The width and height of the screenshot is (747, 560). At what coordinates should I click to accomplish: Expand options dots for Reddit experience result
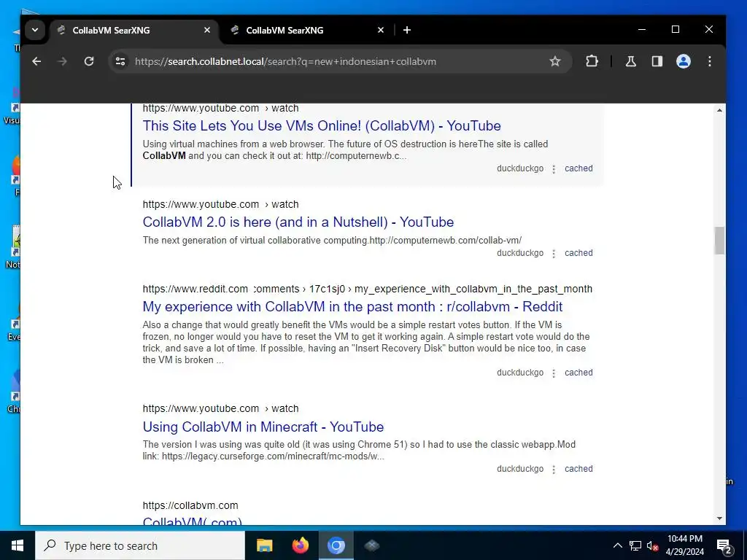[x=554, y=373]
